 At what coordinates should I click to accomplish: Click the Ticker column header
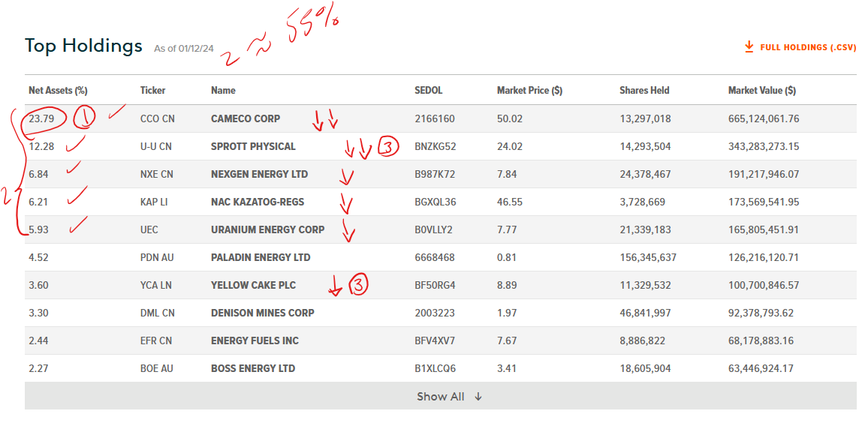pos(152,91)
